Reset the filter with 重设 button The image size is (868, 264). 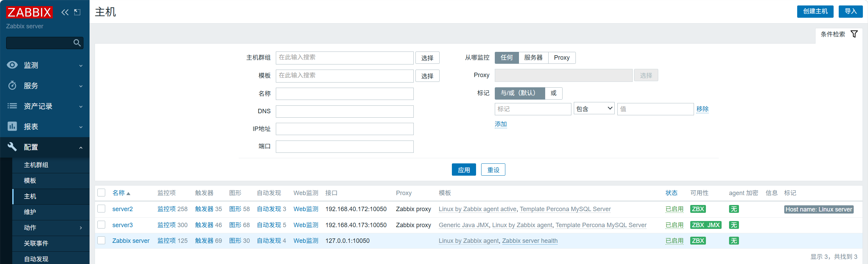coord(493,170)
